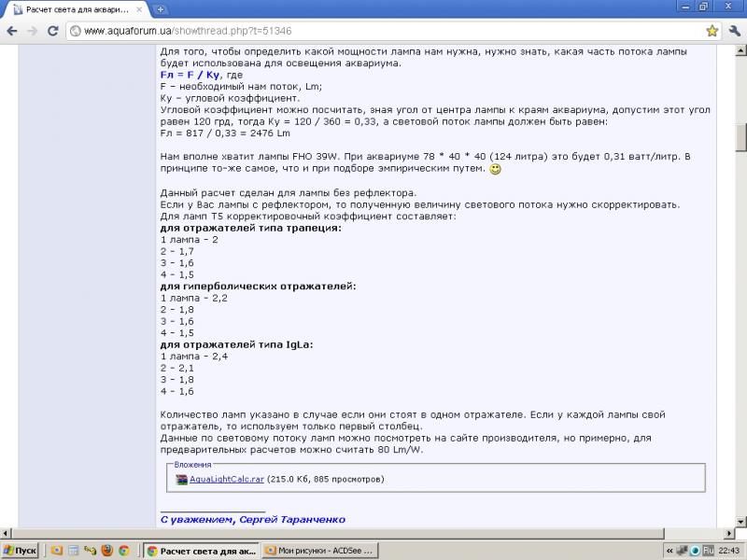Close the 'Расчет света для аквари...' tab
Viewport: 747px width, 560px height.
pos(139,9)
